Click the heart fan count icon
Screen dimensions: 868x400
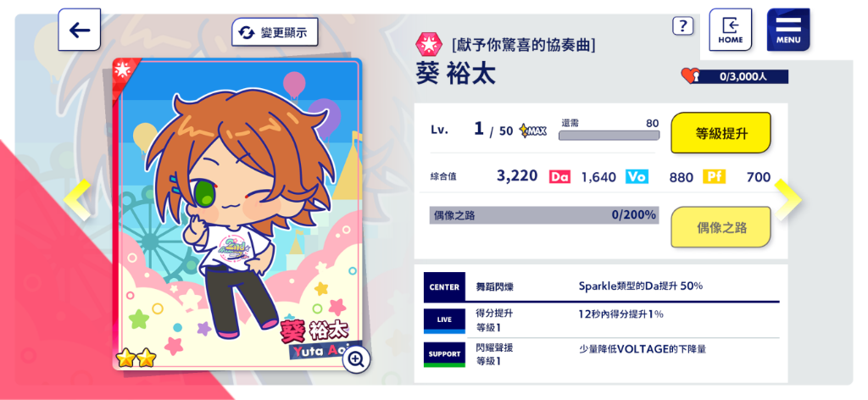[x=690, y=75]
